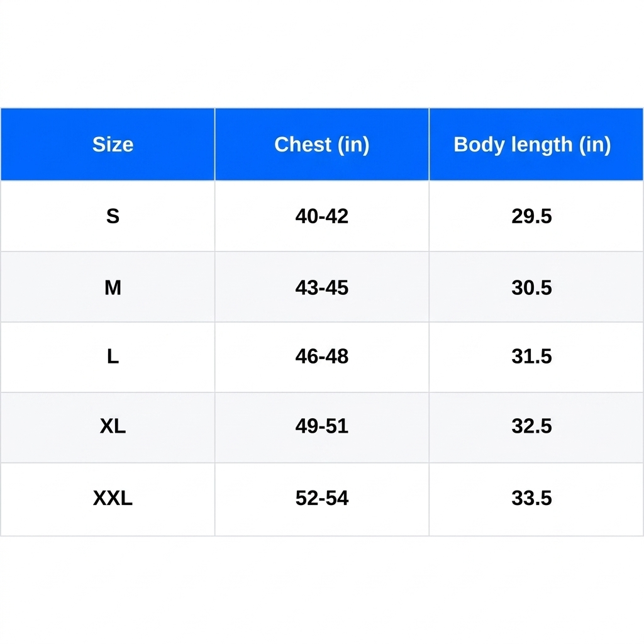Viewport: 644px width, 644px height.
Task: Select the XXL size cell
Action: click(108, 499)
